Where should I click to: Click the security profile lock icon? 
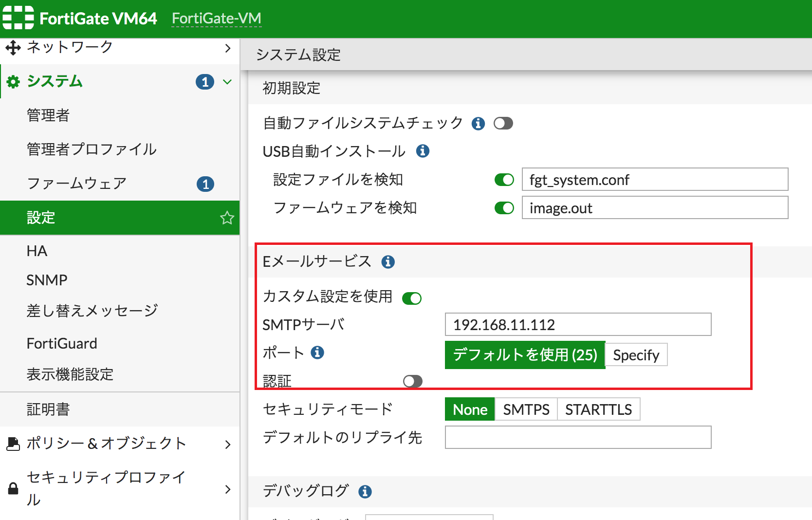(x=13, y=488)
